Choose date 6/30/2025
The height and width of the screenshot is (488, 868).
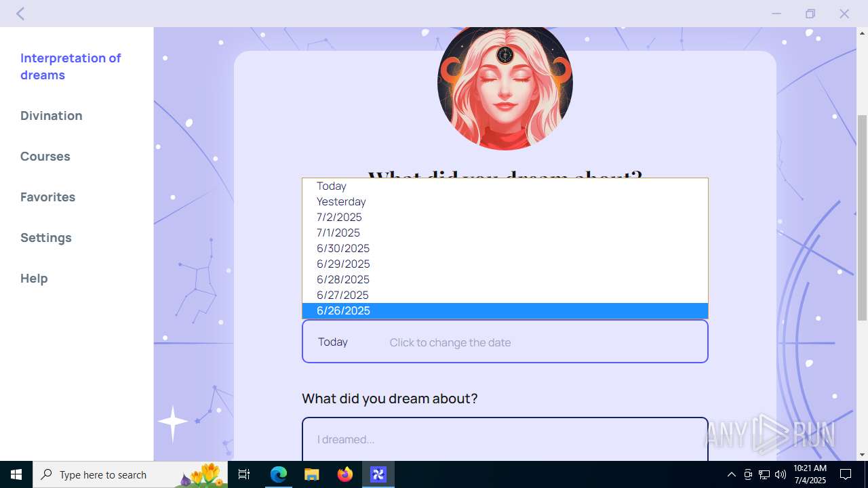tap(505, 248)
